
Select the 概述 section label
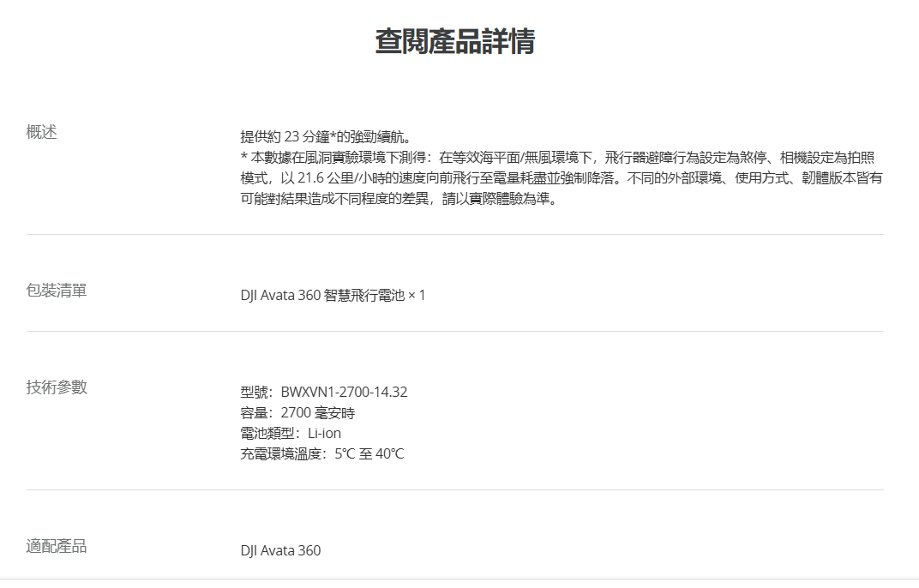(x=42, y=133)
